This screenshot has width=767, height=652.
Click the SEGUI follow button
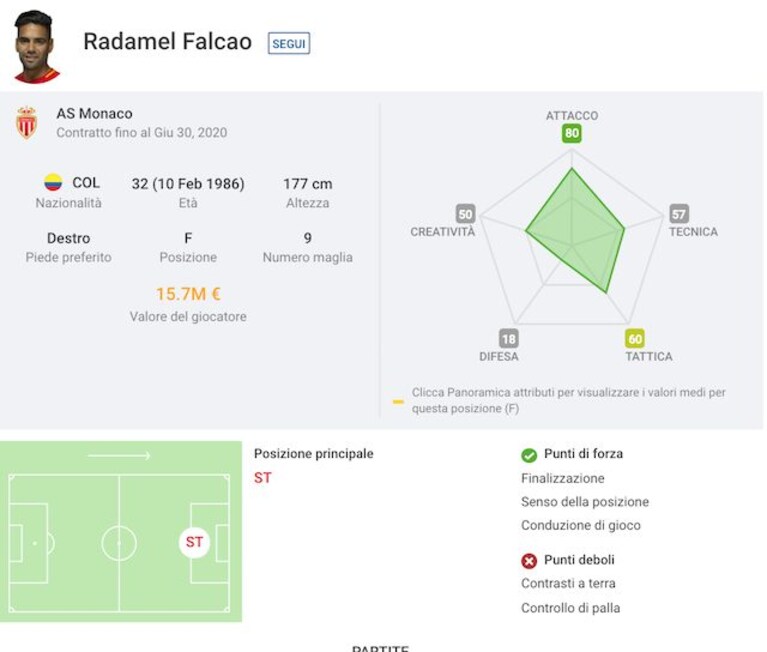coord(289,43)
